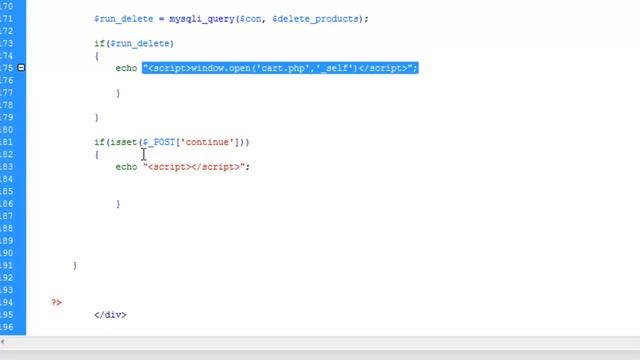
Task: Click the PHP closing tag ?>
Action: [x=56, y=302]
